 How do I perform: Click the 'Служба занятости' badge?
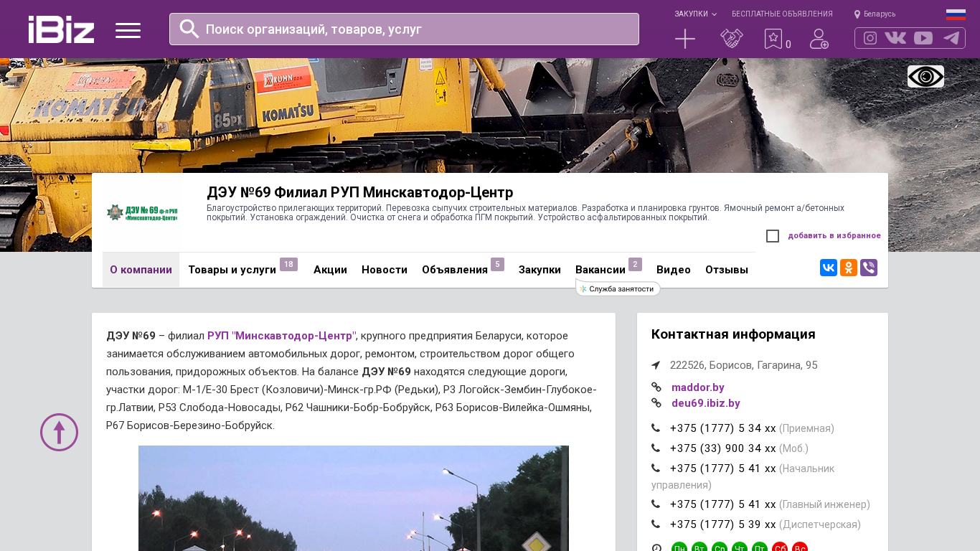click(618, 288)
